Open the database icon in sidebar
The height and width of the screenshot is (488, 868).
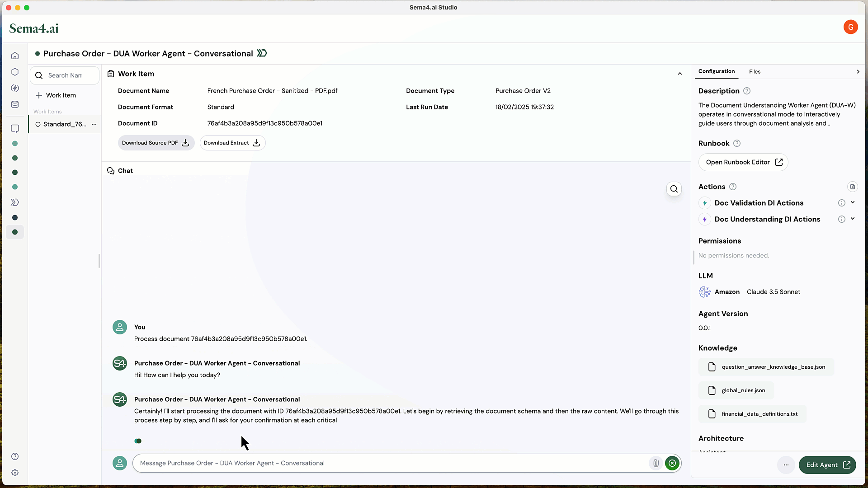point(15,104)
